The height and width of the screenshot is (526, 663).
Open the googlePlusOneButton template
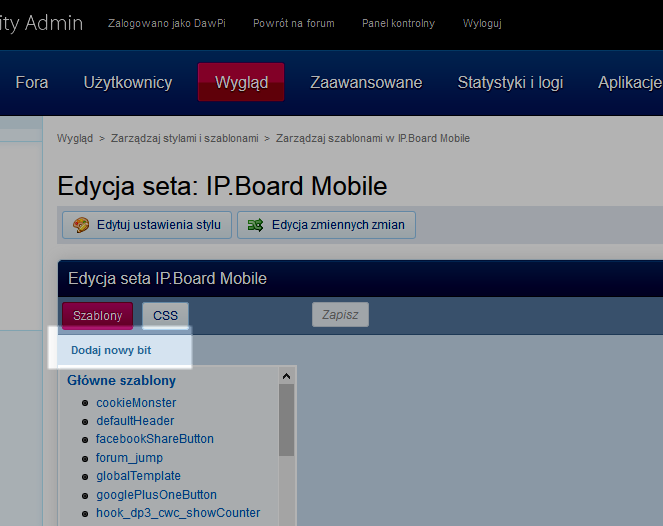(156, 495)
